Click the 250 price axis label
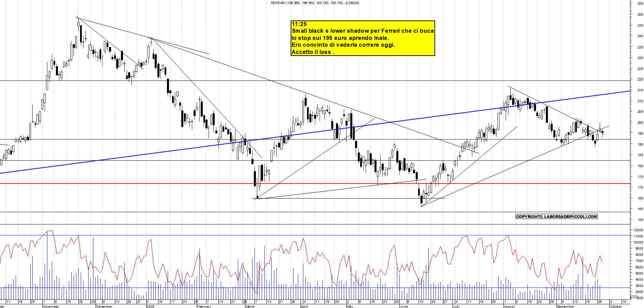644x308 pixels. pos(640,14)
